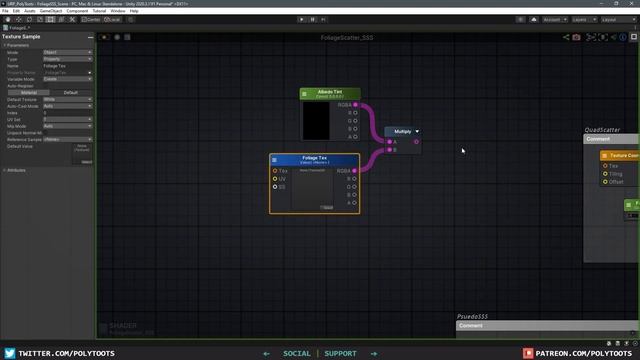Select the Move tool in Unity toolbar

pyautogui.click(x=18, y=20)
